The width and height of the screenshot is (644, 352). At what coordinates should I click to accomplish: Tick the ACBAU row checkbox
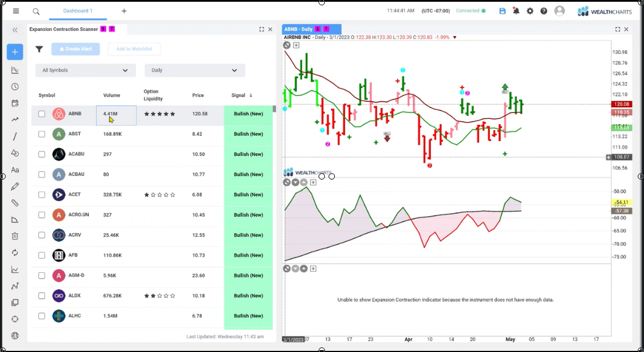41,174
